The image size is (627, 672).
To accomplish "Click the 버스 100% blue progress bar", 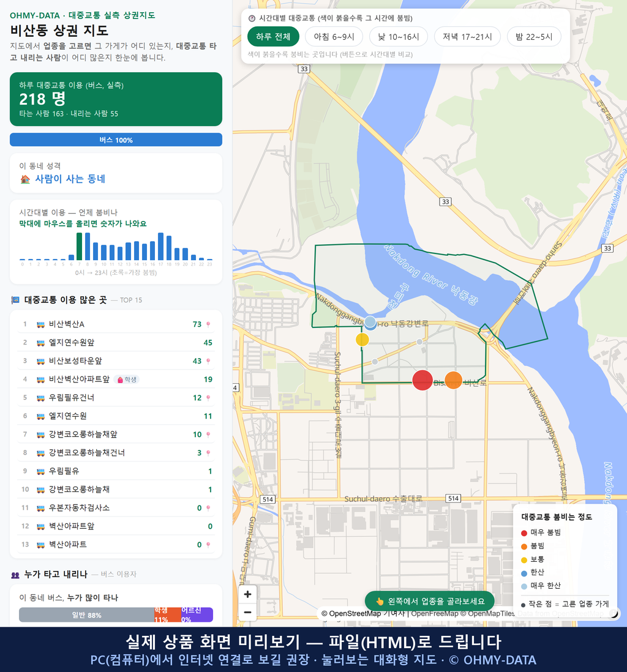I will click(116, 140).
